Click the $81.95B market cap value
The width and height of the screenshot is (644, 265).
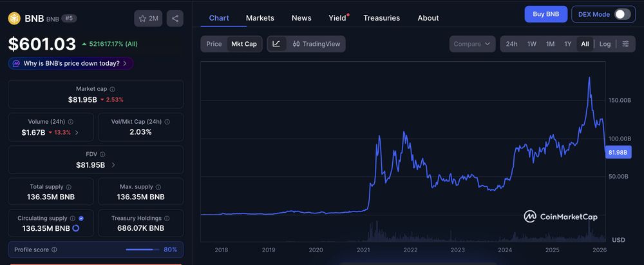coord(82,99)
